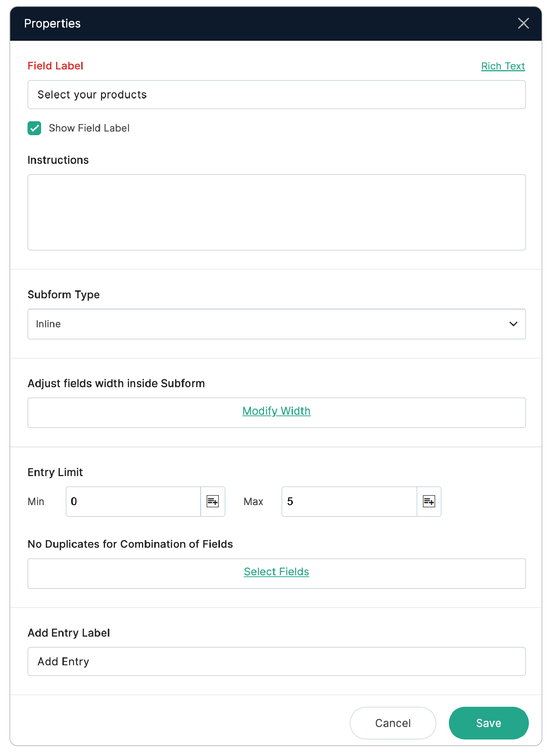Screen dimensions: 552x756
Task: Uncheck the Show Field Label checkbox
Action: (34, 128)
